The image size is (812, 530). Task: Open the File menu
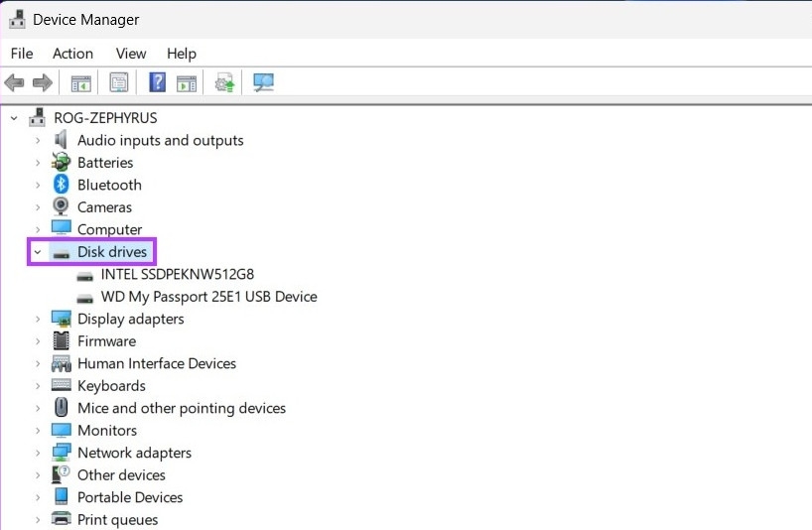tap(22, 54)
